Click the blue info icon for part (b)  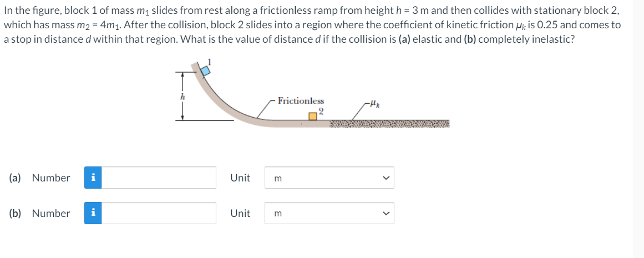click(x=93, y=213)
